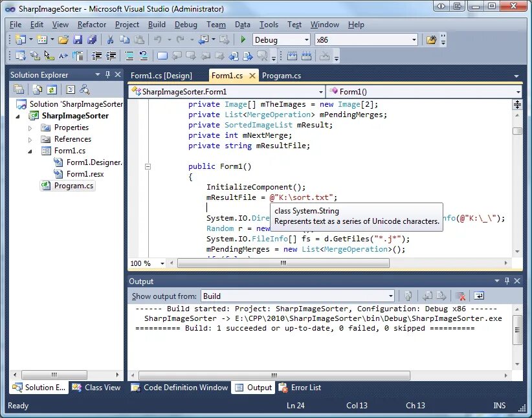
Task: Click the code editor horizontal scrollbar thumb
Action: point(283,263)
